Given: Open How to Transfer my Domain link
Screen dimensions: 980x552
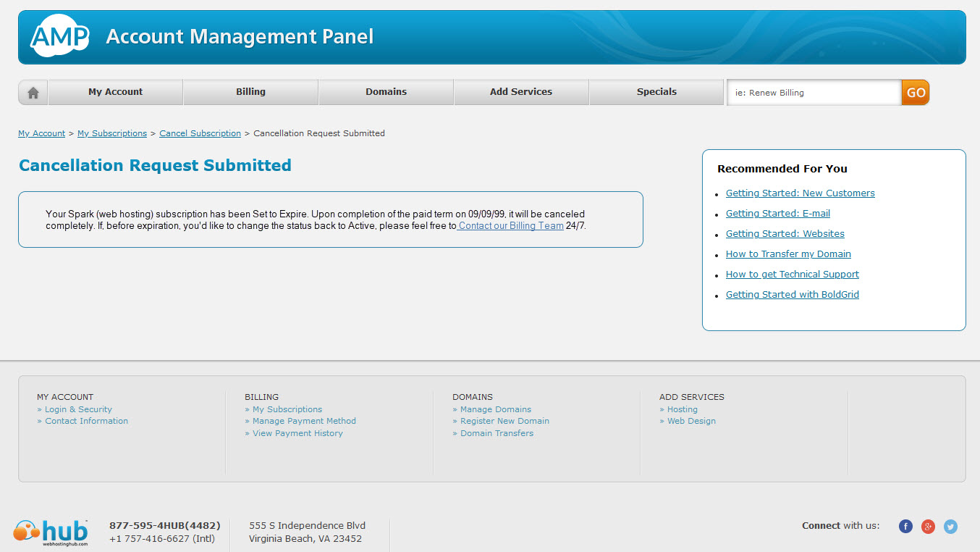Looking at the screenshot, I should [788, 254].
